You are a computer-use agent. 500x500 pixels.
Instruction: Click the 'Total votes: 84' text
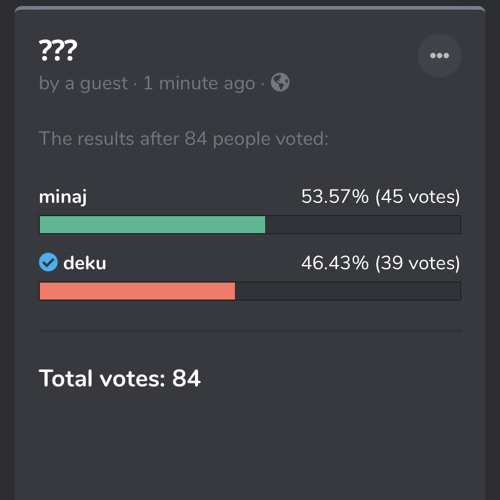[x=120, y=378]
